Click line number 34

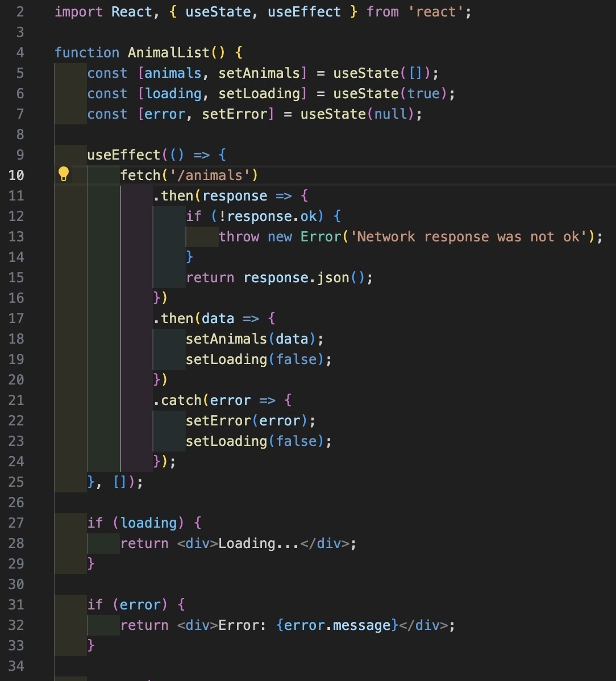point(16,666)
